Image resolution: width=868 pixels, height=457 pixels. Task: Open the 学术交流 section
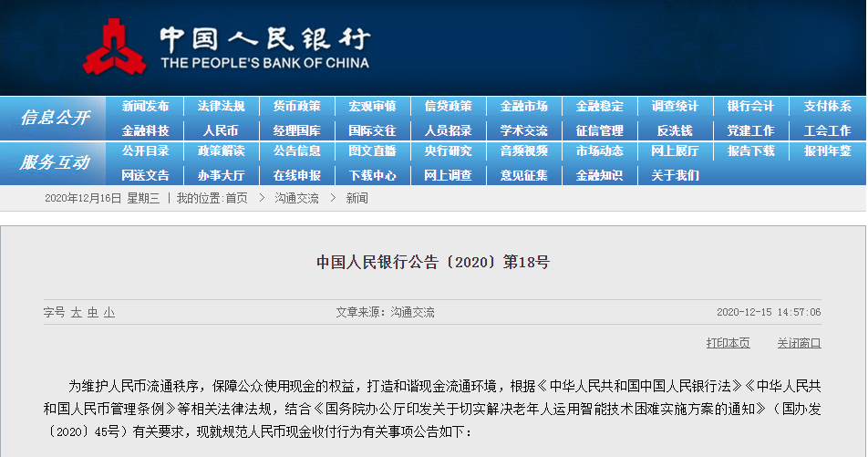click(523, 130)
